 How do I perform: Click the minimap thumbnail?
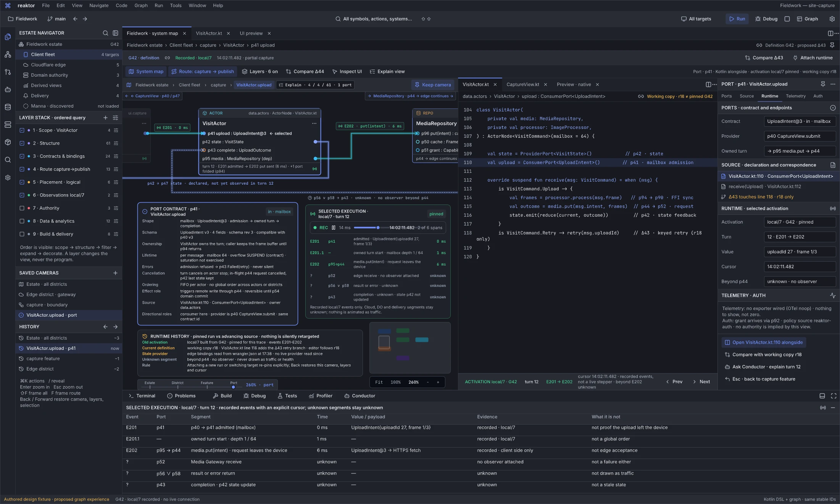pyautogui.click(x=410, y=348)
